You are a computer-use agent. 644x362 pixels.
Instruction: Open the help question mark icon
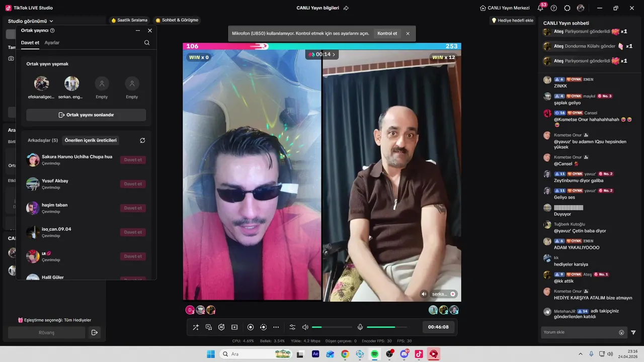pos(554,8)
